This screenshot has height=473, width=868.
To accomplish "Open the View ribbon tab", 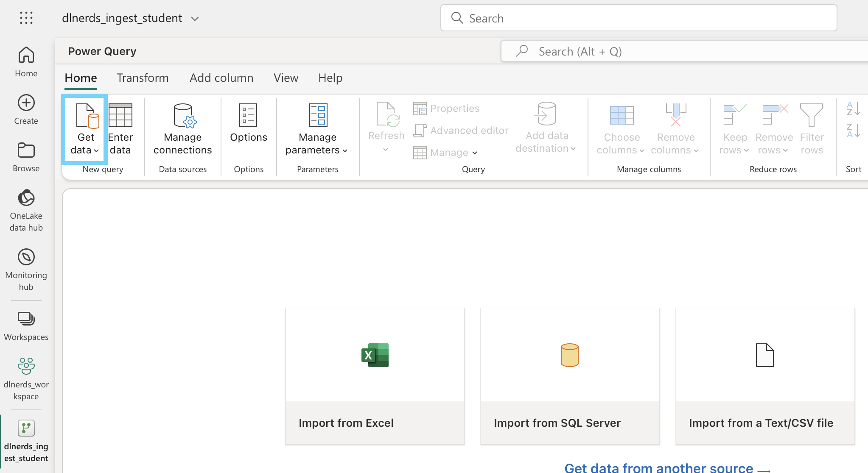I will coord(286,78).
